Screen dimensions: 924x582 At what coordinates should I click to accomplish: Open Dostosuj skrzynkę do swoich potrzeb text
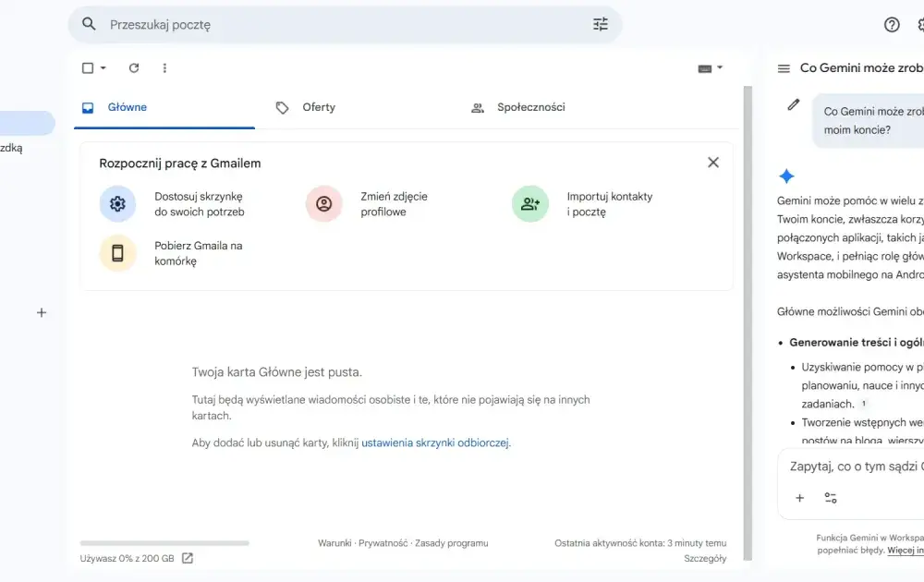click(200, 204)
